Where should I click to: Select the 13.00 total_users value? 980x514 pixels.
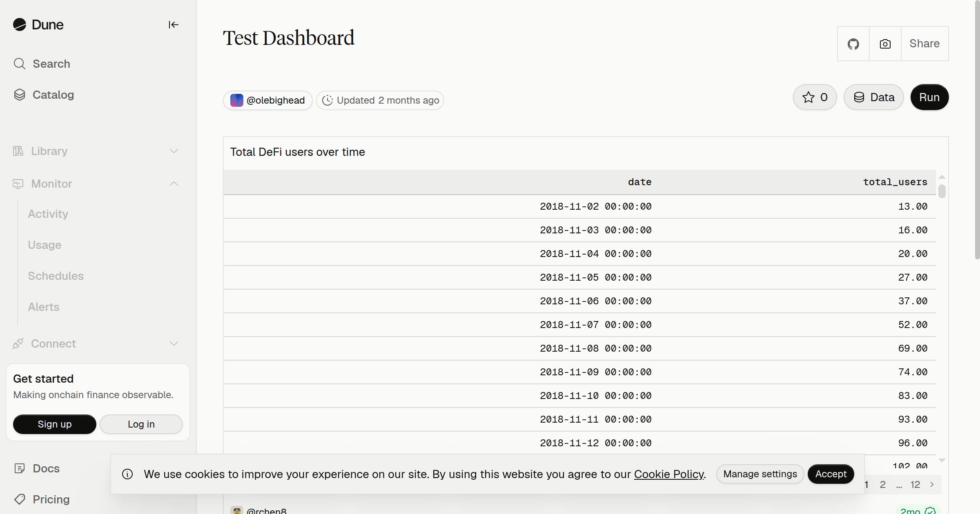pyautogui.click(x=913, y=206)
